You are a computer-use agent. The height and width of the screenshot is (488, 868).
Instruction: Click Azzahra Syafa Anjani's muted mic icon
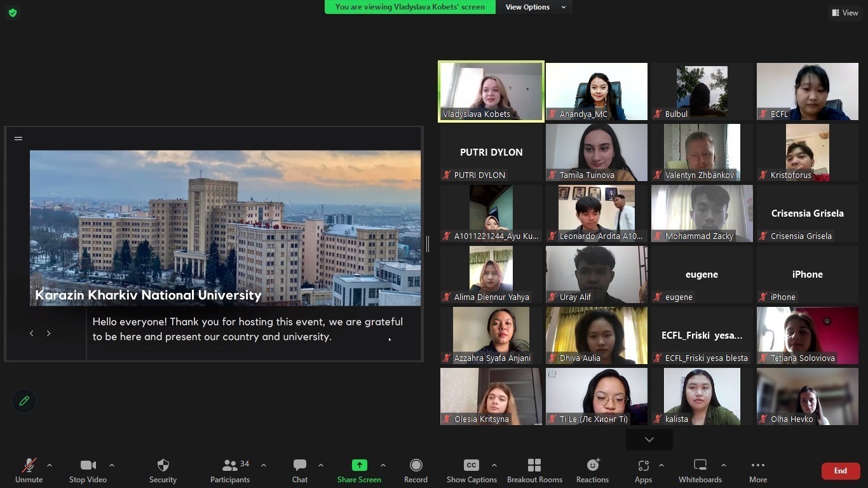[x=447, y=358]
